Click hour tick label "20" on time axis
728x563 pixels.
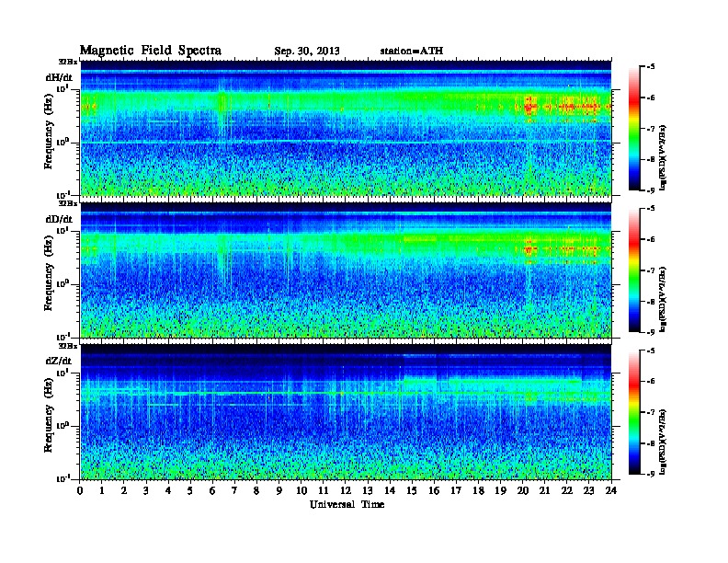pos(523,490)
